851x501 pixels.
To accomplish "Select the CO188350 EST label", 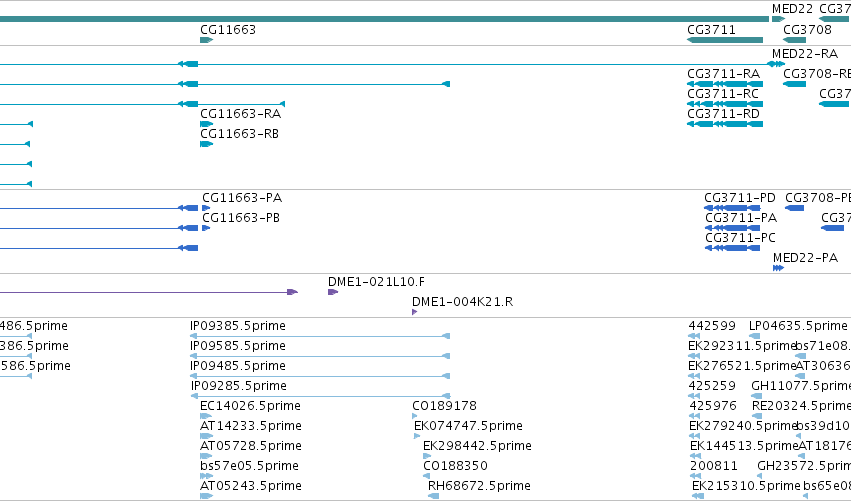I will (x=455, y=466).
